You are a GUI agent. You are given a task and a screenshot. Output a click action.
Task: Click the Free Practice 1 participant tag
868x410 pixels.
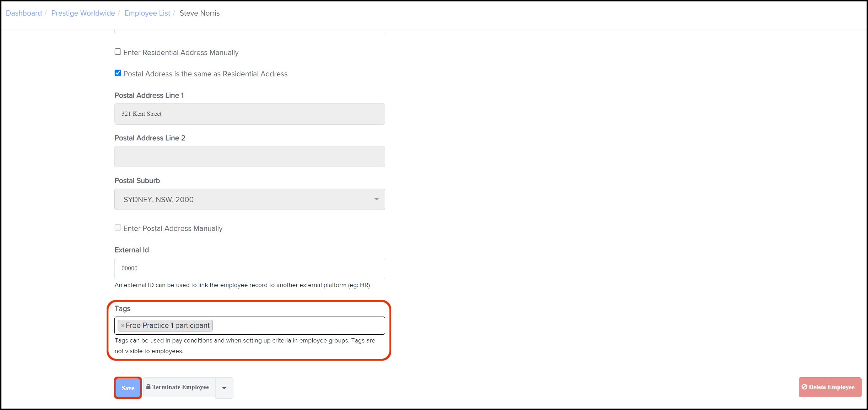point(168,325)
